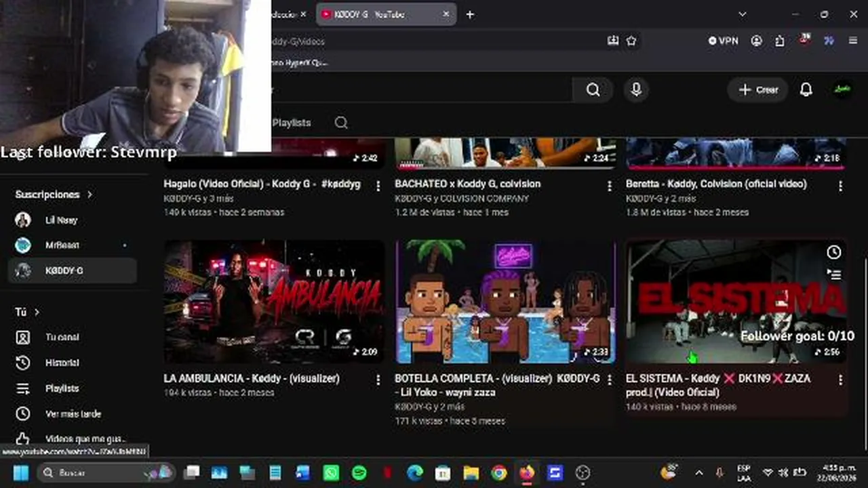Open BACHATEO x Koddy G video title
The height and width of the screenshot is (488, 868).
click(467, 184)
